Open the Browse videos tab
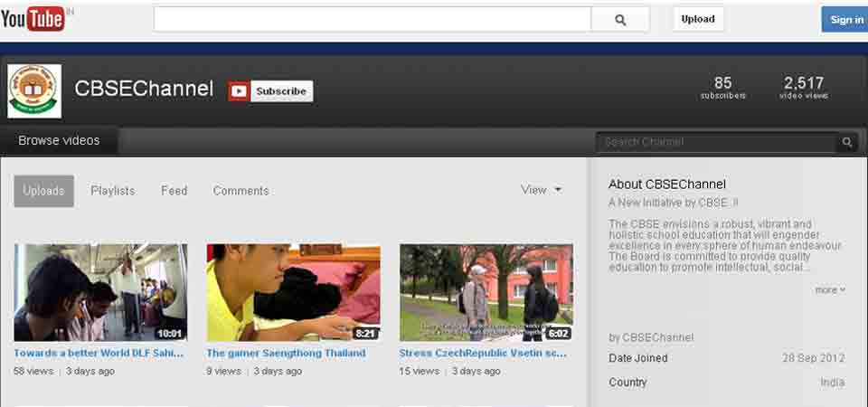The width and height of the screenshot is (868, 407). 59,141
